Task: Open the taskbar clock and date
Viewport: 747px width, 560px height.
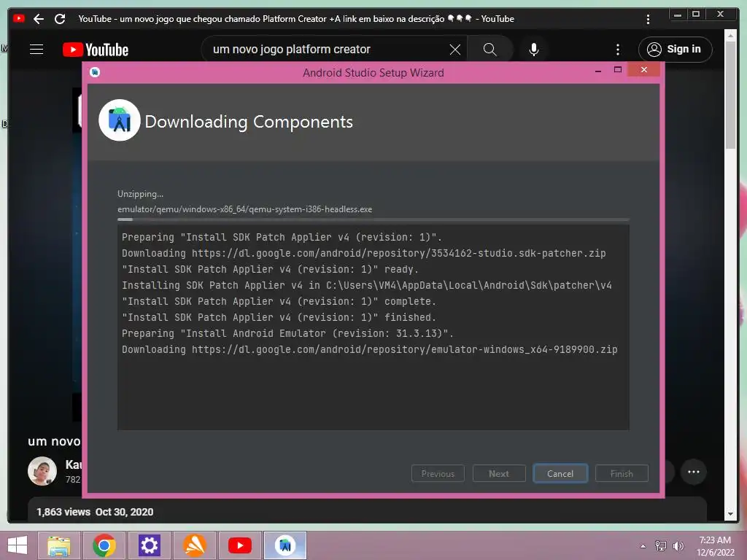Action: (715, 546)
